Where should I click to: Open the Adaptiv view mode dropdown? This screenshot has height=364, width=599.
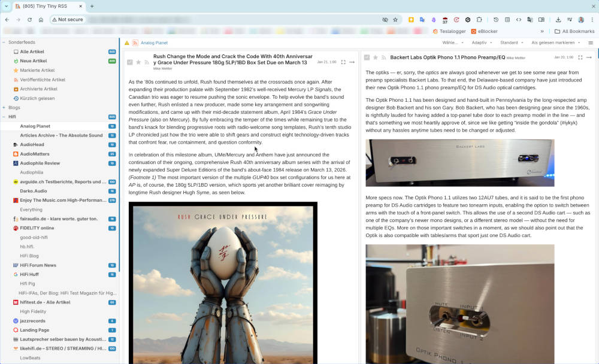[x=481, y=43]
